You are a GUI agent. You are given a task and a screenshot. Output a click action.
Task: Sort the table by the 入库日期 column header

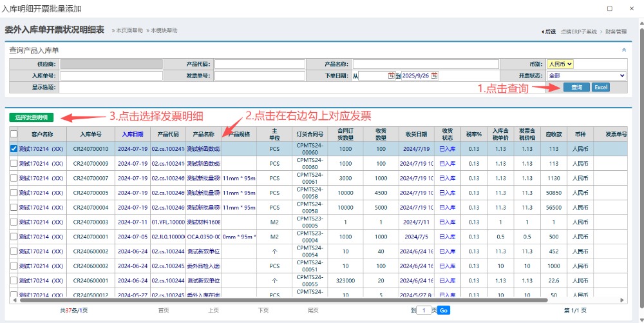pos(133,134)
